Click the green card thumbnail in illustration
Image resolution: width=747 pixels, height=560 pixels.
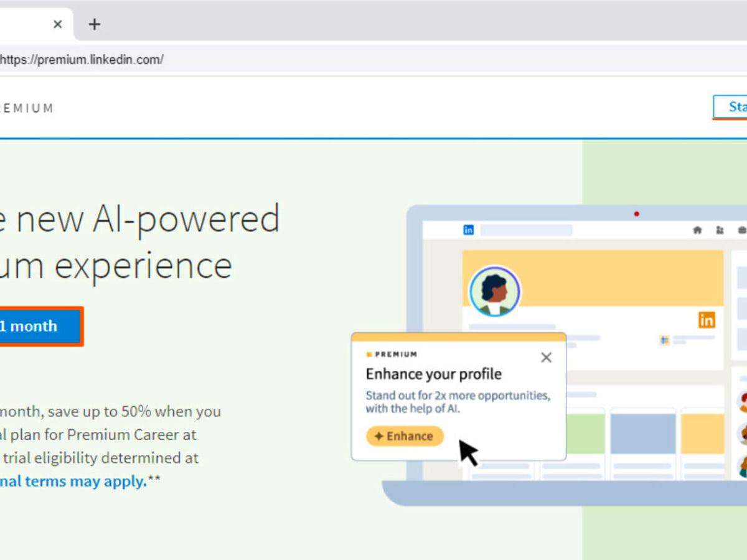click(585, 434)
